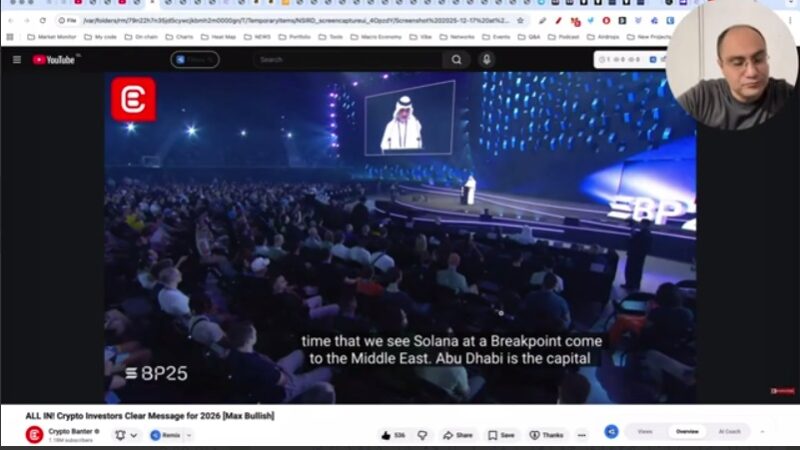Screen dimensions: 800x450
Task: Start voice search with microphone icon
Action: 486,60
